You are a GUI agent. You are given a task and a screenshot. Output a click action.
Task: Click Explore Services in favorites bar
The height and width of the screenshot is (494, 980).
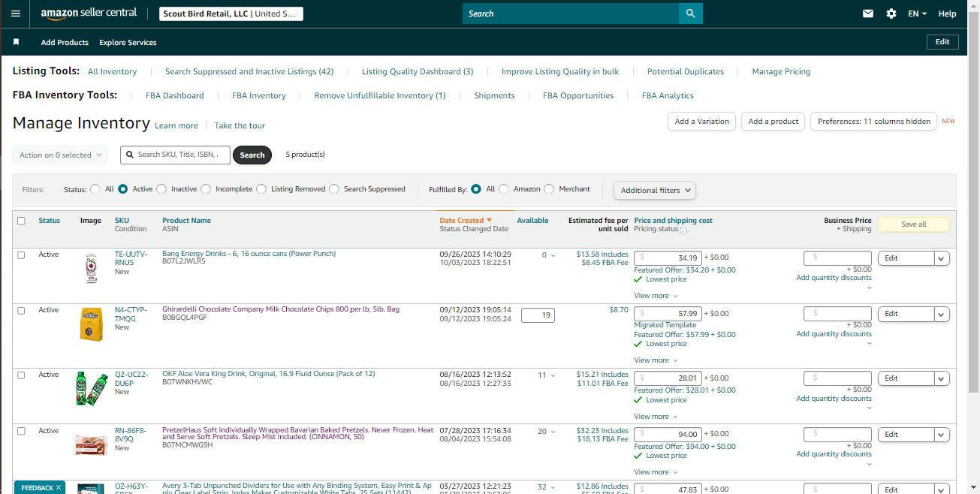coord(128,42)
